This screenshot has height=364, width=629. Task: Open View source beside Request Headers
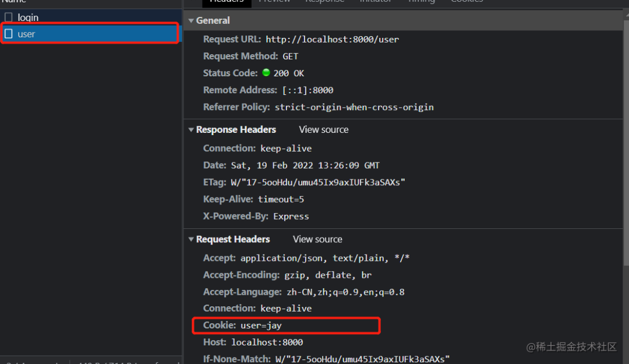(x=317, y=239)
